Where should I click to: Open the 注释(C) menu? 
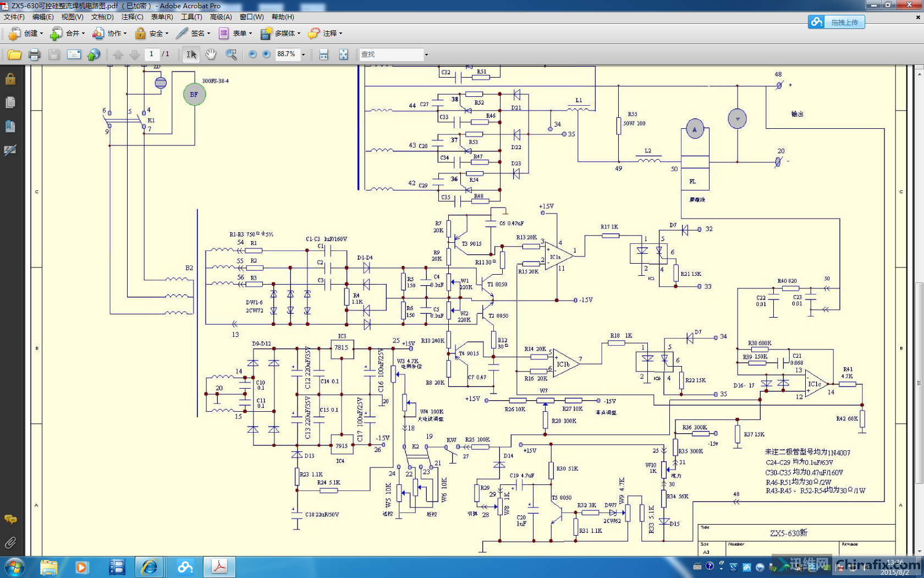132,17
